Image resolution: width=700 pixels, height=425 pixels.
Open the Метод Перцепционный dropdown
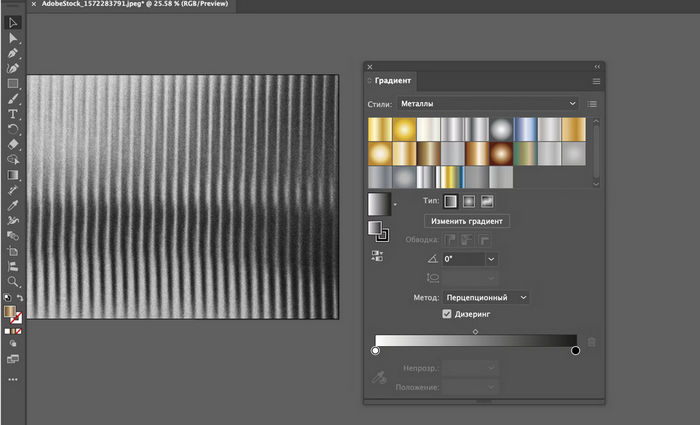[x=487, y=297]
